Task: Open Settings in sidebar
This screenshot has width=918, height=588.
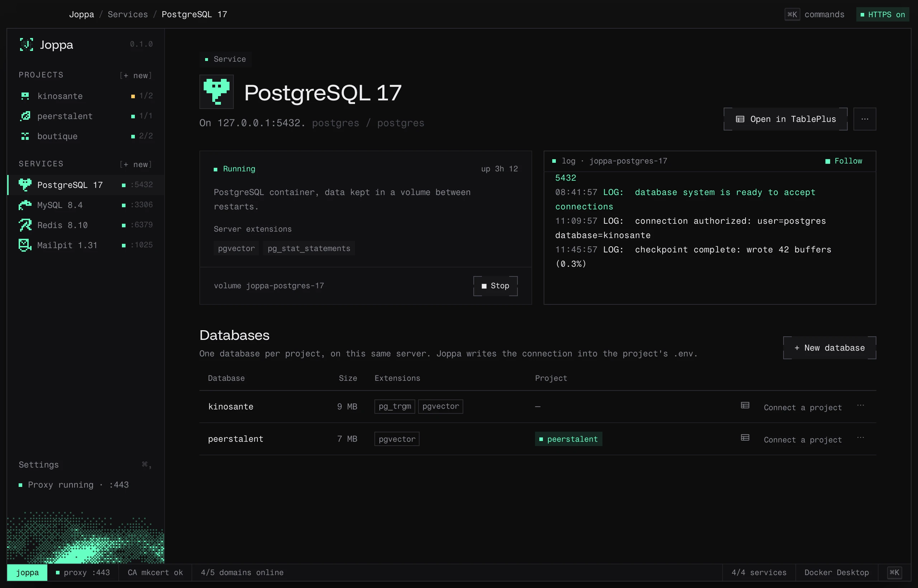Action: 86,465
